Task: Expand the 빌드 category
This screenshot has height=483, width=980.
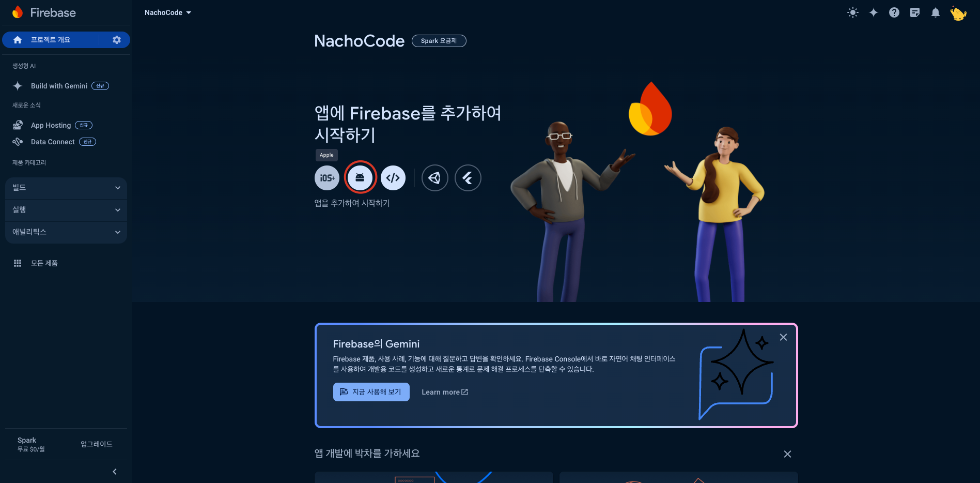Action: click(x=66, y=188)
